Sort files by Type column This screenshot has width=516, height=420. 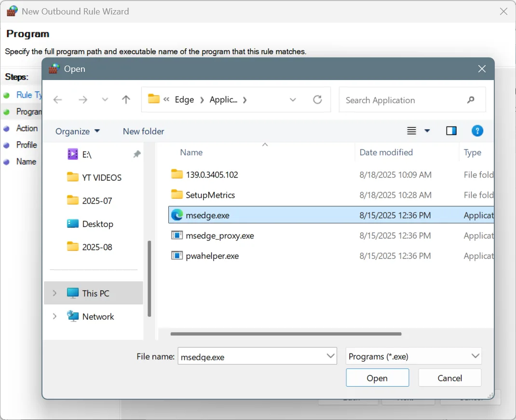(473, 152)
